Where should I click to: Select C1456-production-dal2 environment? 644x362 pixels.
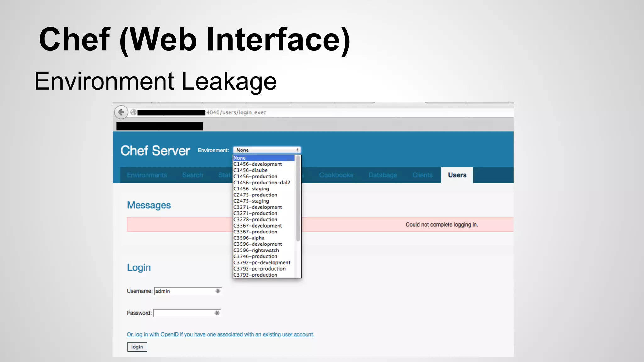point(264,183)
